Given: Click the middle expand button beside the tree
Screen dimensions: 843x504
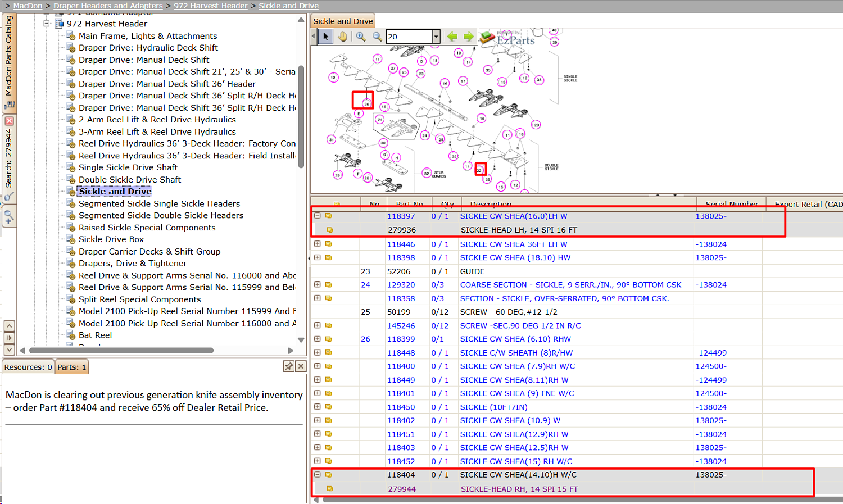Looking at the screenshot, I should [9, 338].
